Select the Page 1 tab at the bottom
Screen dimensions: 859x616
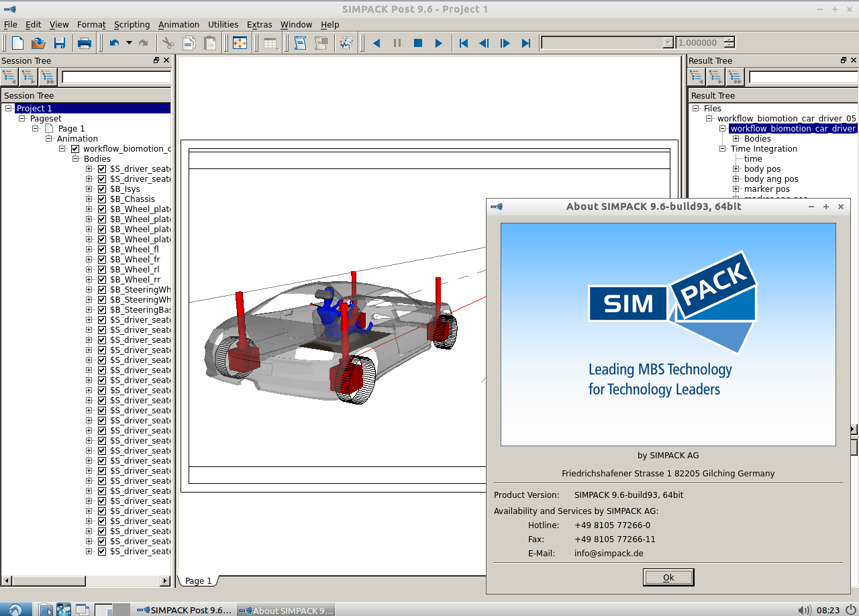(198, 580)
